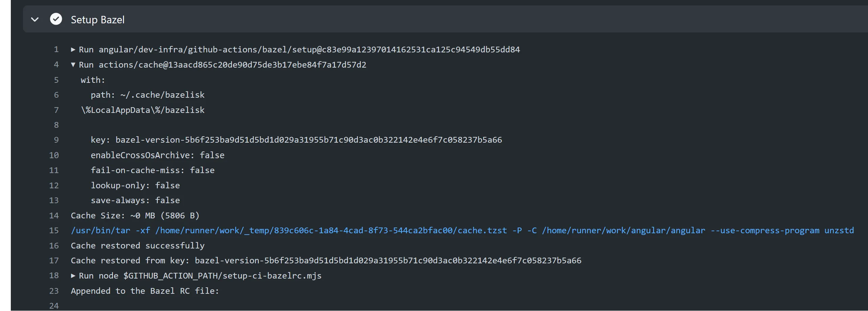Image resolution: width=868 pixels, height=311 pixels.
Task: Click the 'Cache Size' log line text
Action: pyautogui.click(x=135, y=216)
